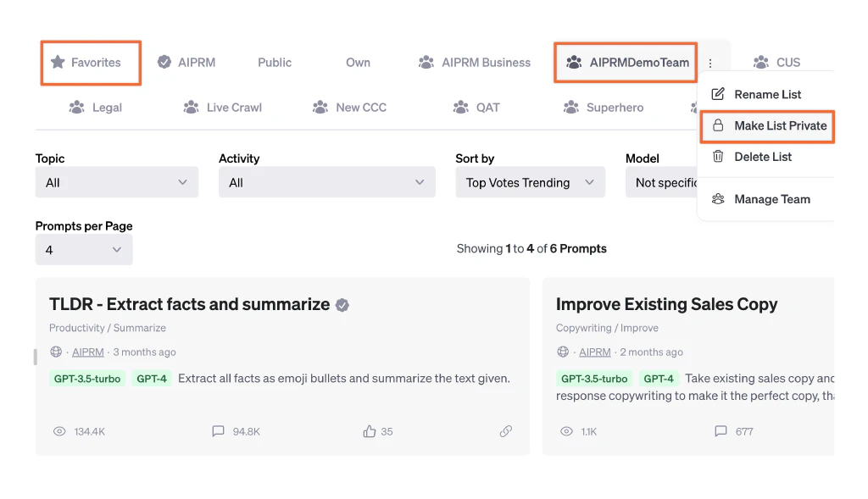Click the lock icon for Make List Private
The height and width of the screenshot is (499, 868).
coord(718,125)
